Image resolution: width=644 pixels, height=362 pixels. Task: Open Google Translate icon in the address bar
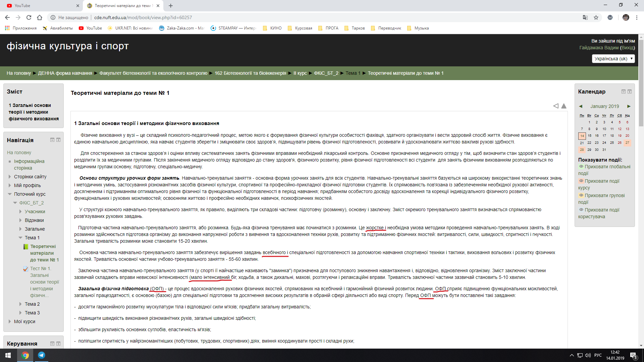pyautogui.click(x=585, y=17)
